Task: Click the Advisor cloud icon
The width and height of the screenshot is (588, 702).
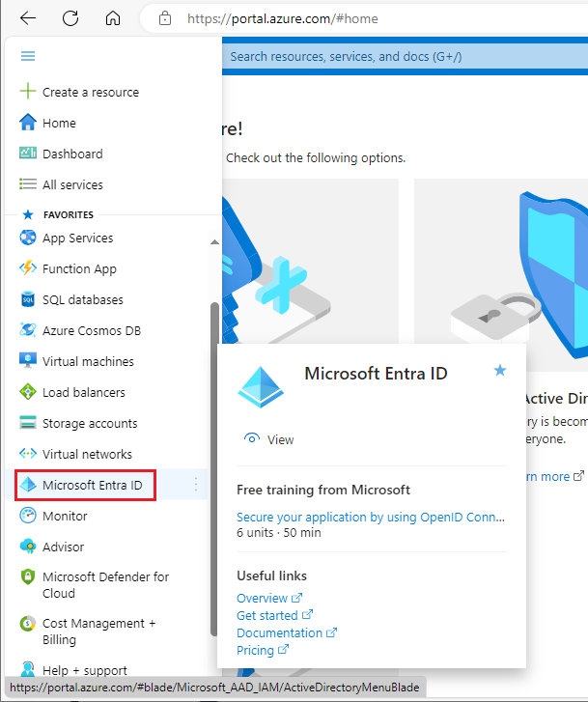Action: [28, 547]
